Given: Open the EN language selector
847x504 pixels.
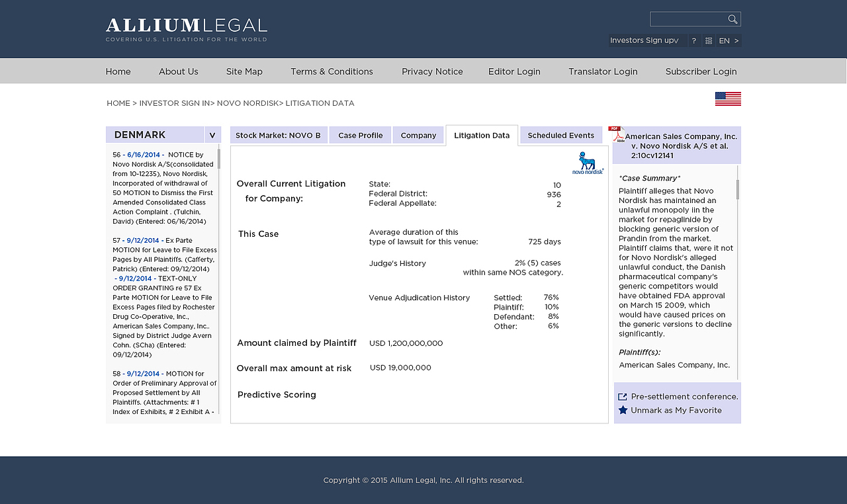Looking at the screenshot, I should (x=729, y=40).
